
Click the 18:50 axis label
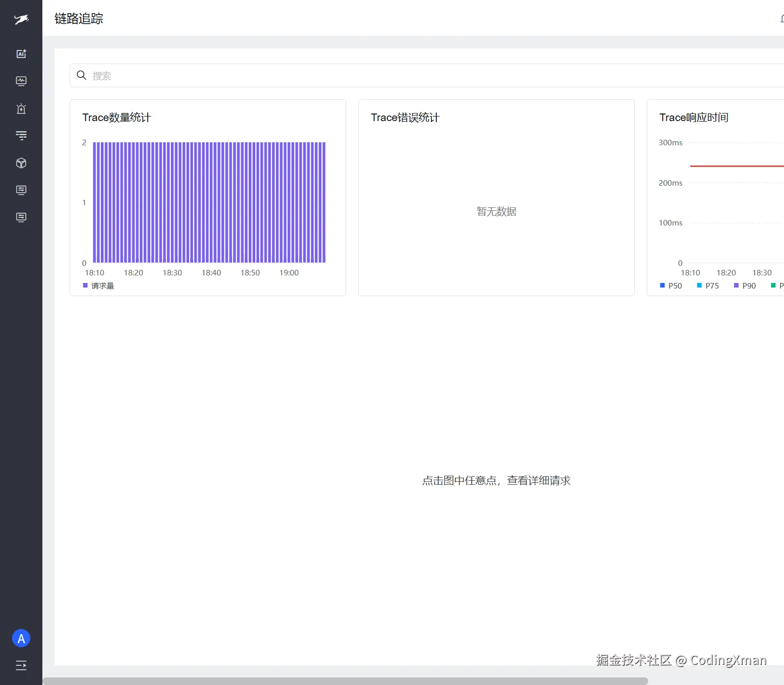coord(250,273)
